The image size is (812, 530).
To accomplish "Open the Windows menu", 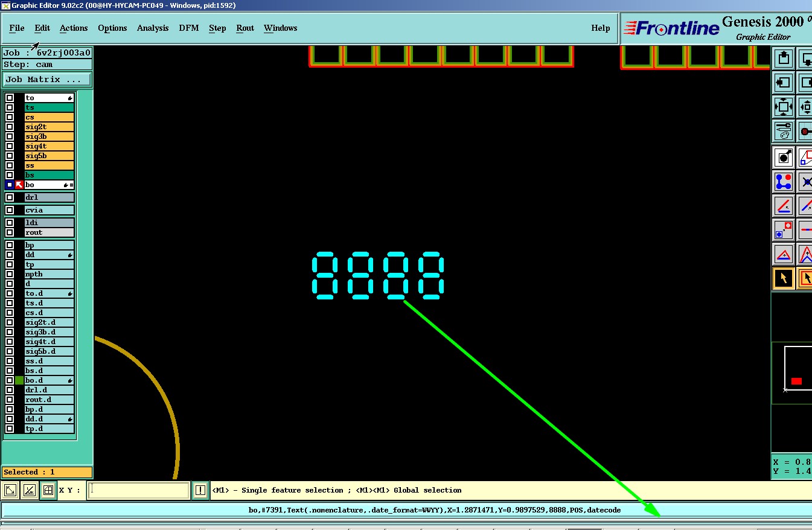I will coord(281,28).
